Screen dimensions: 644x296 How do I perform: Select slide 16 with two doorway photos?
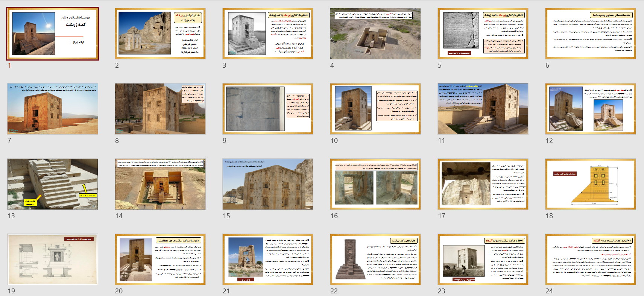point(375,184)
